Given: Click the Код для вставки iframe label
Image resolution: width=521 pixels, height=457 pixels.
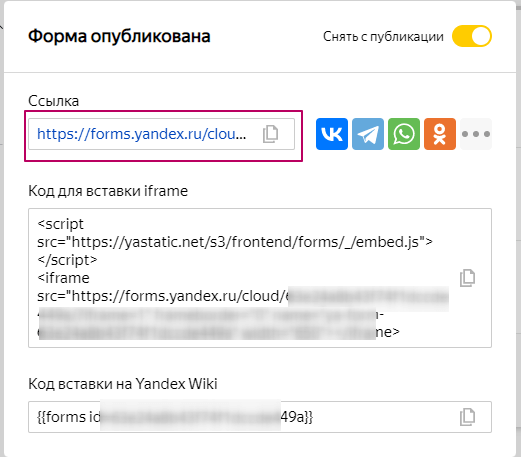Looking at the screenshot, I should point(108,191).
